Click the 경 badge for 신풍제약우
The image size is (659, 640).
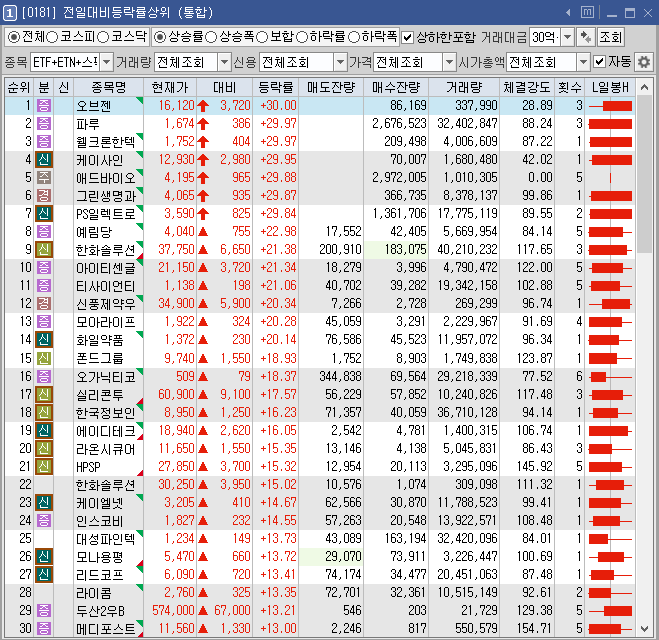[x=44, y=303]
